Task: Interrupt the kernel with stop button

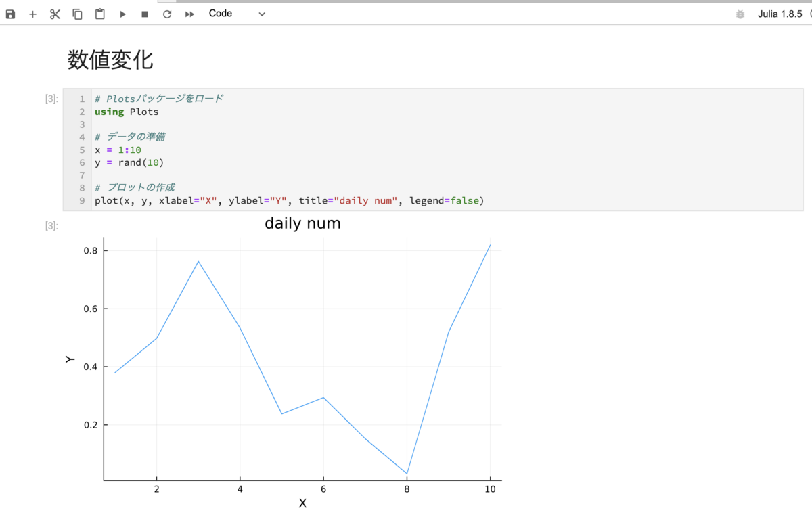Action: [145, 14]
